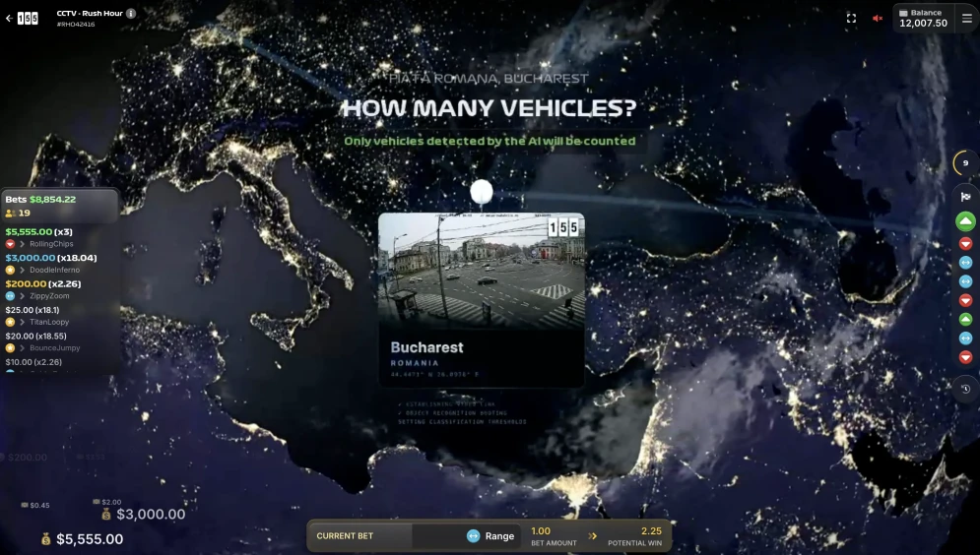Click the 1.00 bet amount value

541,531
